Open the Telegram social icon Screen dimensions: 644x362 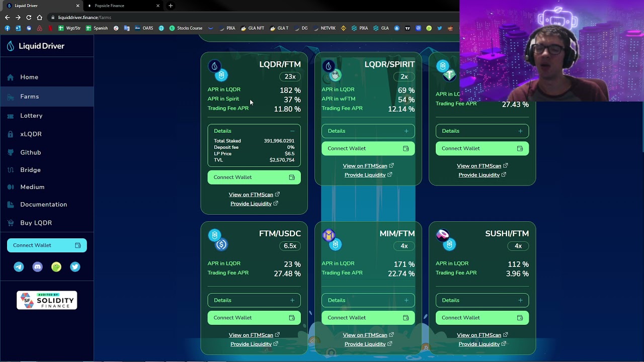(19, 267)
